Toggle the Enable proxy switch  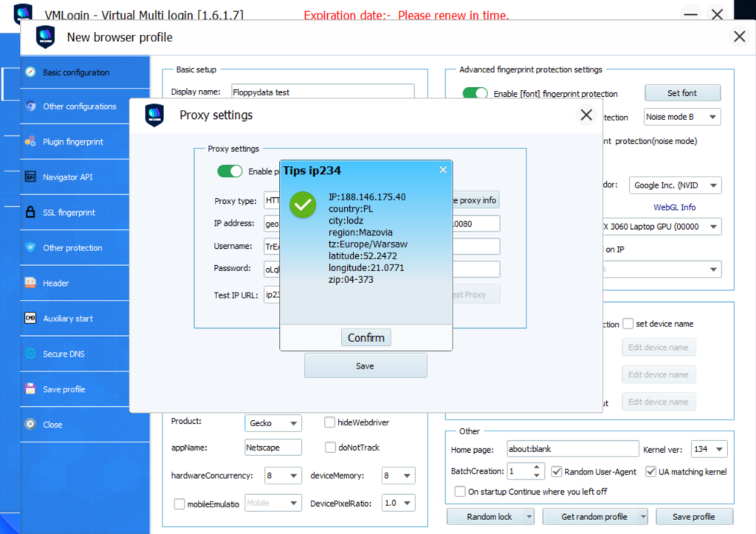click(230, 171)
